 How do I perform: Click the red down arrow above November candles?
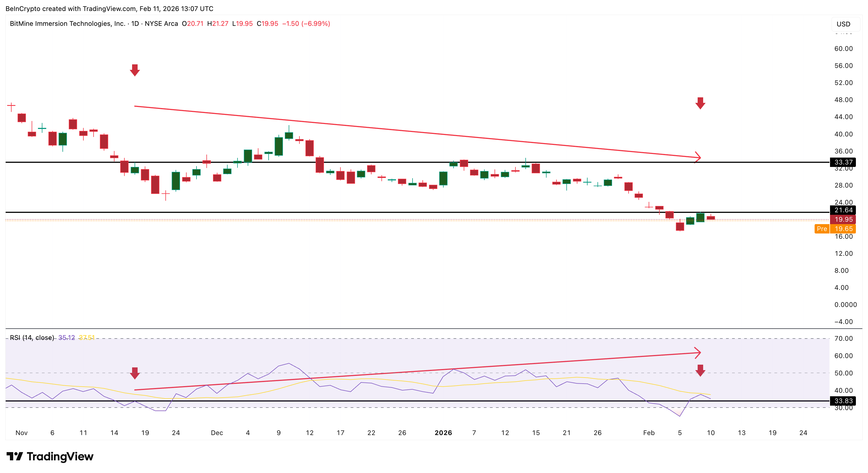135,71
